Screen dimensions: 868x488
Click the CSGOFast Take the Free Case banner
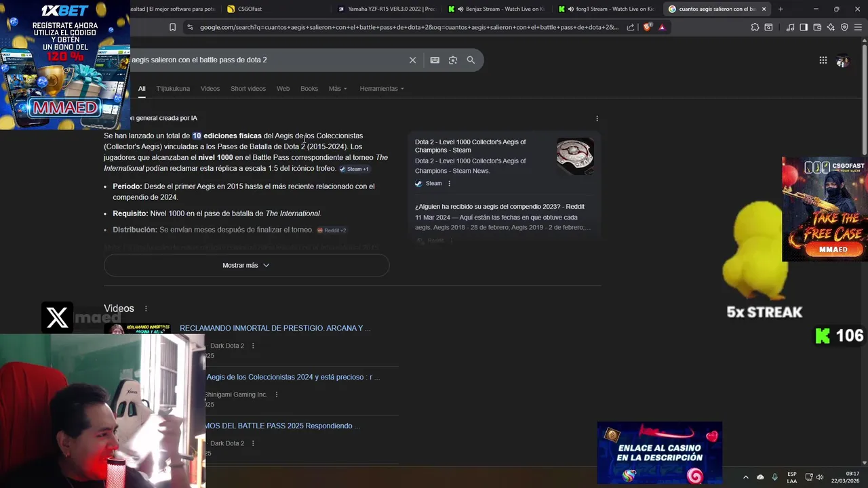click(825, 209)
